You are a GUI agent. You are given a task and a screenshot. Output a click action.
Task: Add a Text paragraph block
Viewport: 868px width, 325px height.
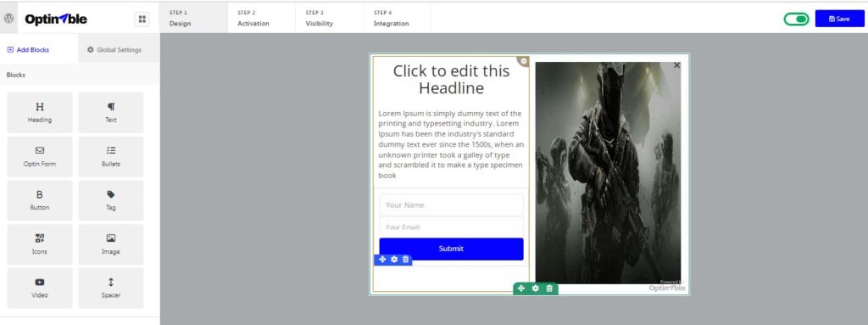pyautogui.click(x=111, y=113)
